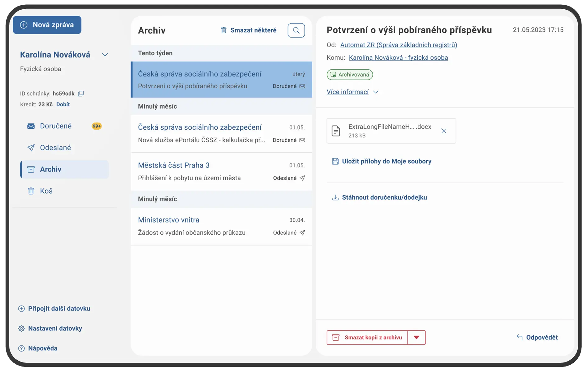Remove the ExtraLongFileName docx attachment
588x373 pixels.
coord(443,131)
